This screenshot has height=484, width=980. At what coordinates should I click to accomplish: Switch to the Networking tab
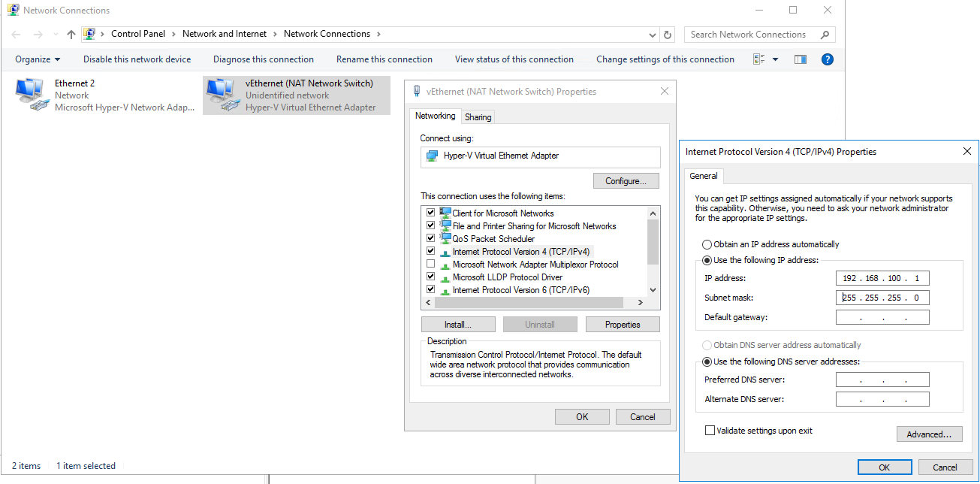pos(436,116)
